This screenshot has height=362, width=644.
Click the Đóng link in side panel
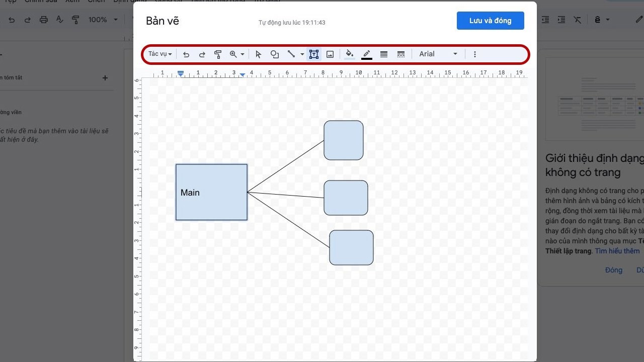614,270
